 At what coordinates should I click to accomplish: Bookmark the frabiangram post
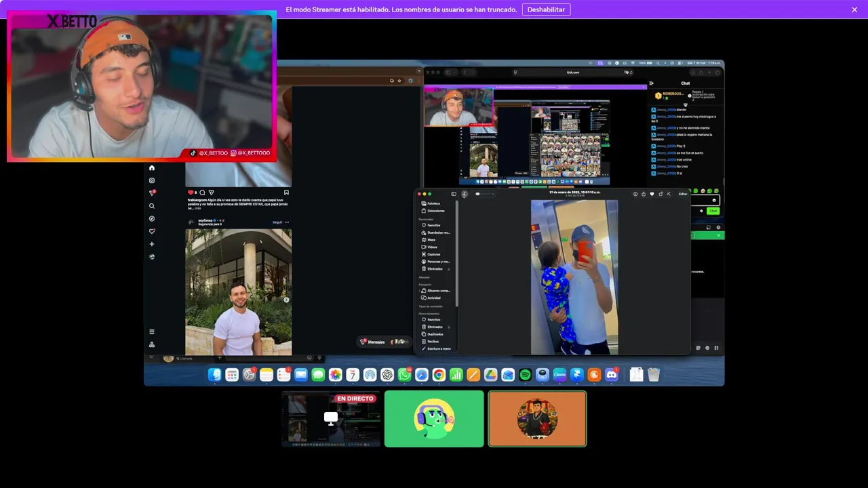(286, 192)
